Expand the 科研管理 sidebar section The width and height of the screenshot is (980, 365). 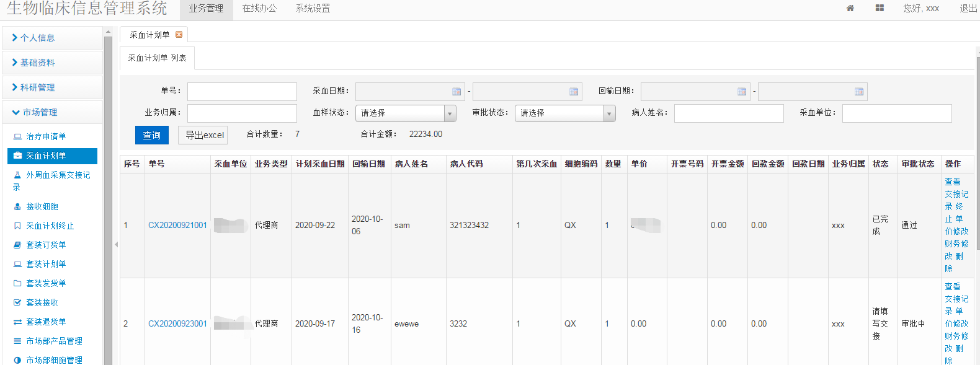click(x=37, y=87)
